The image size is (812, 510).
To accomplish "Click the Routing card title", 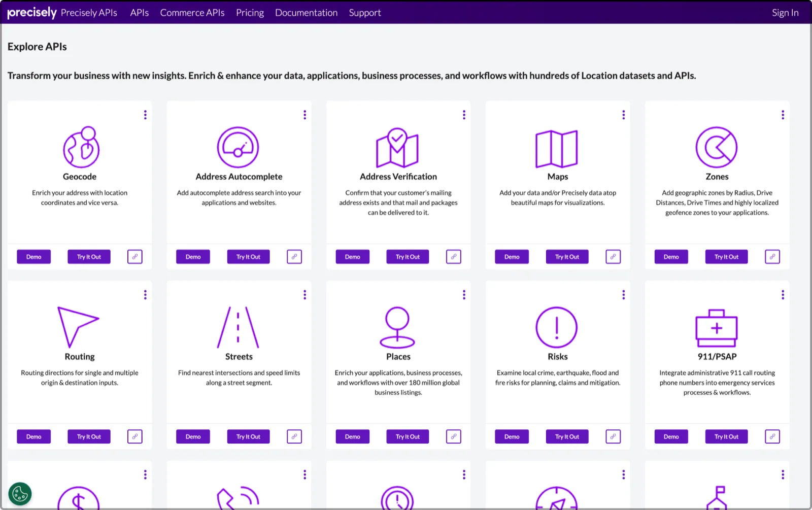I will (x=80, y=357).
